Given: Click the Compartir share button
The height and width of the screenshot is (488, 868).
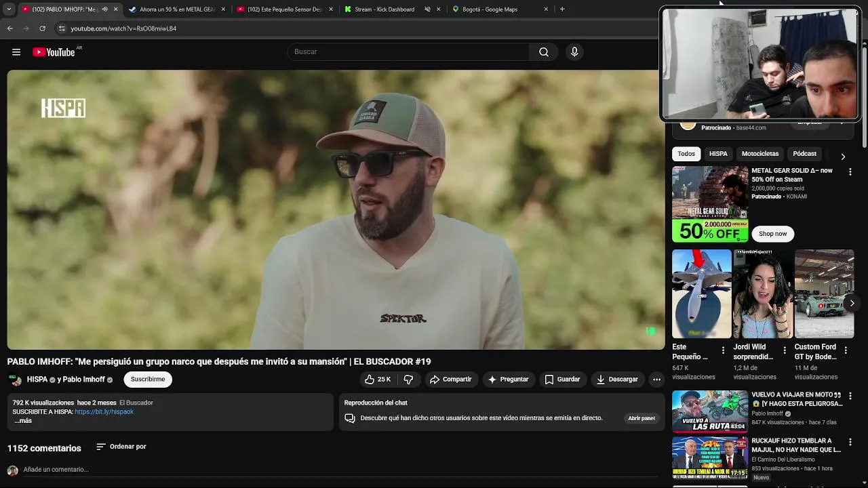Looking at the screenshot, I should (x=450, y=380).
